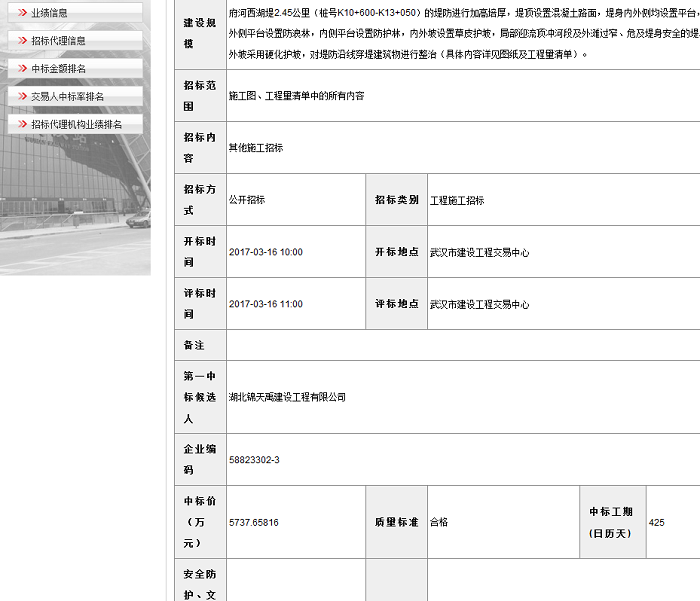This screenshot has width=700, height=601.
Task: Click the red arrows icon beside 交易人中标率排名
Action: (21, 97)
